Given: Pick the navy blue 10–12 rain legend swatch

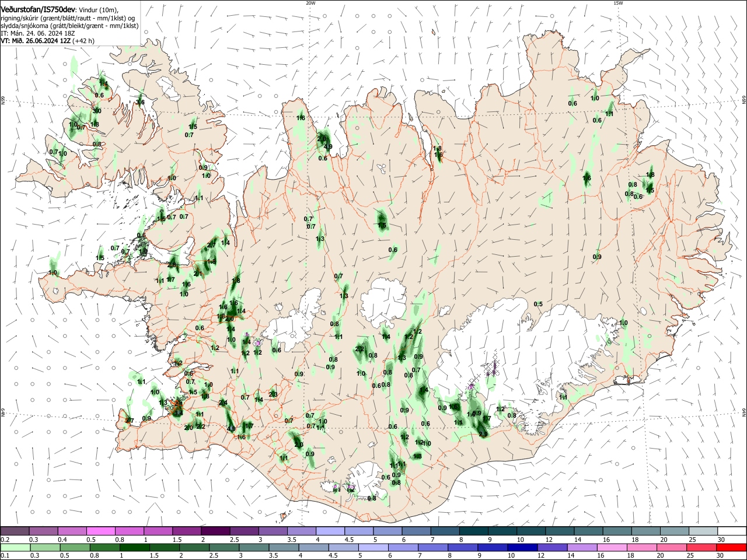Looking at the screenshot, I should 522,548.
